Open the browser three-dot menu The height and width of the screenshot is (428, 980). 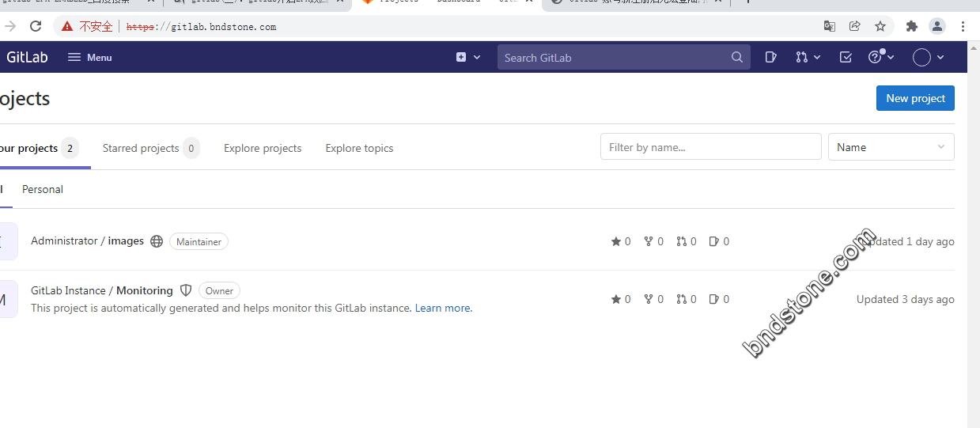click(963, 26)
